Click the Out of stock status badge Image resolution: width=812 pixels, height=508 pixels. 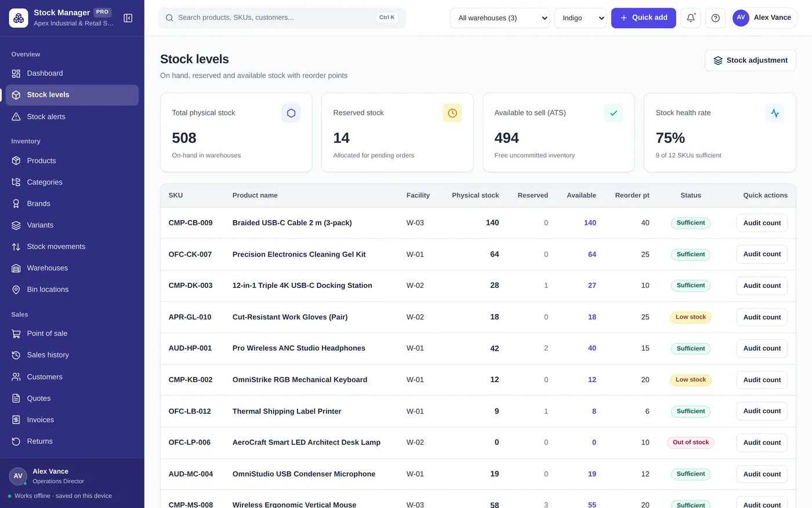[x=691, y=442]
